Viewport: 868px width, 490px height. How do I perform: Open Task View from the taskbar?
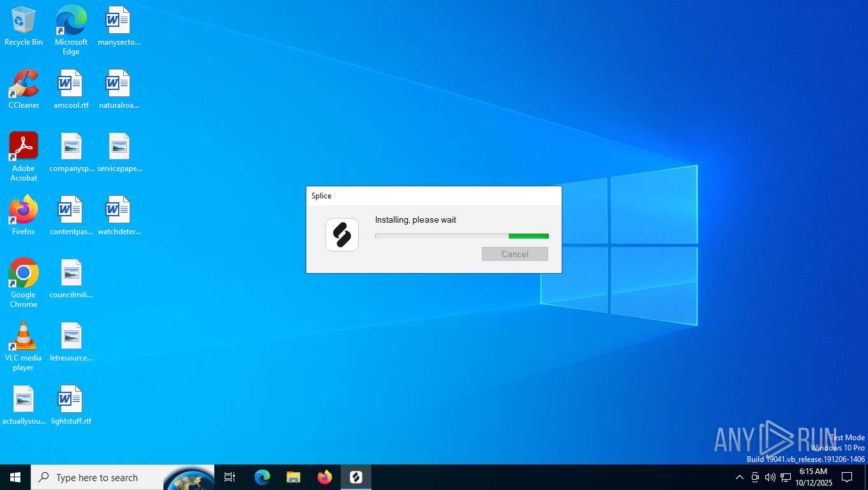pyautogui.click(x=230, y=477)
